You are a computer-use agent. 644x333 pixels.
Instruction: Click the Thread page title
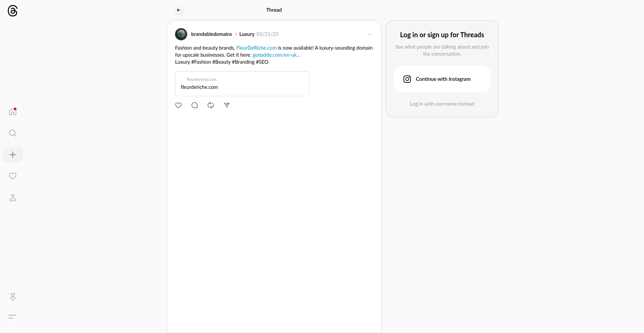[274, 10]
